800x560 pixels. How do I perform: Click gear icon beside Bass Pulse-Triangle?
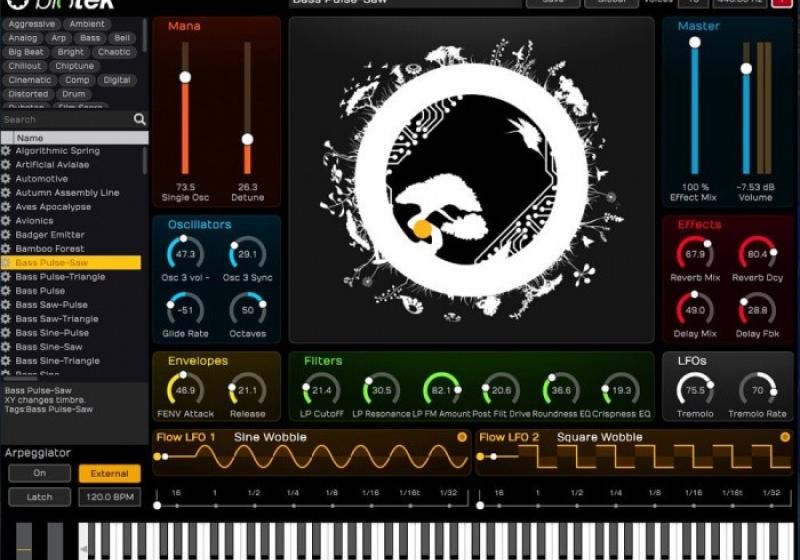tap(6, 277)
